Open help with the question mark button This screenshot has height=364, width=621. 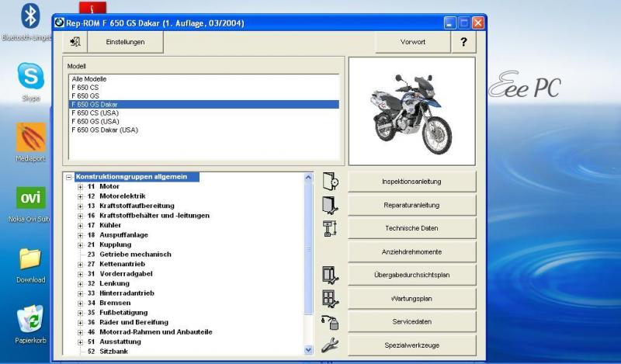(463, 42)
